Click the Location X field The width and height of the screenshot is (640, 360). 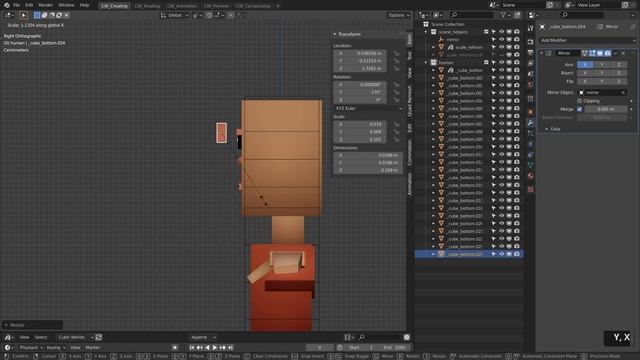point(360,53)
